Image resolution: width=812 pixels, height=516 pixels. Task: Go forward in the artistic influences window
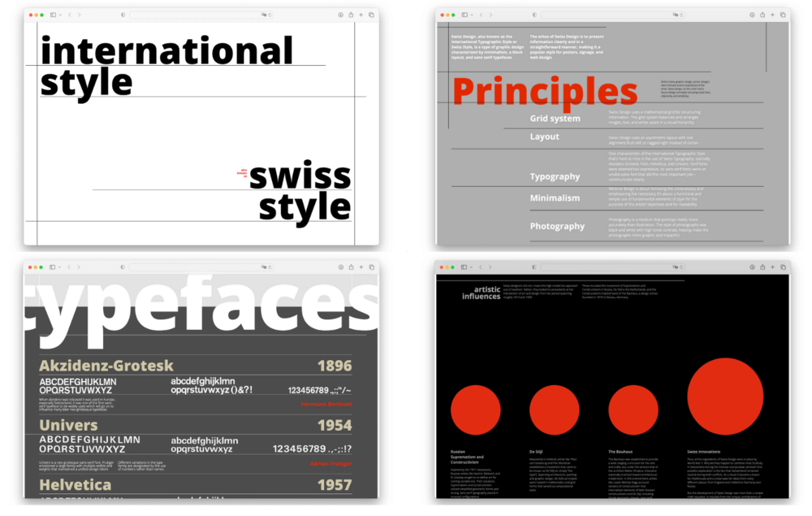click(490, 267)
